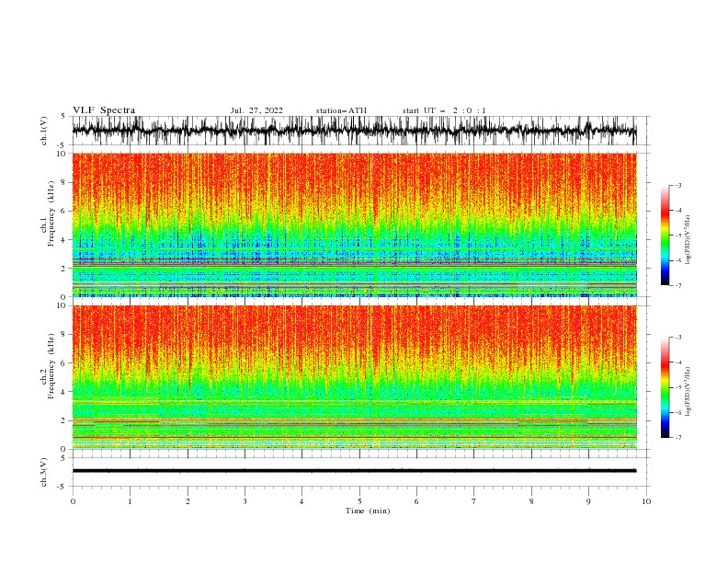
Task: Click time axis tick label "9"
Action: (588, 501)
